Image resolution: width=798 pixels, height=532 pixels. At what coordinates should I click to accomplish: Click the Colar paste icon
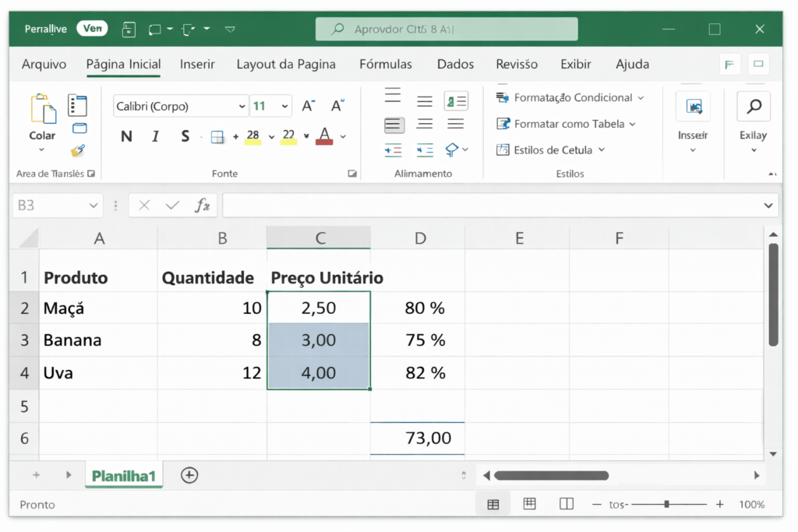point(42,110)
